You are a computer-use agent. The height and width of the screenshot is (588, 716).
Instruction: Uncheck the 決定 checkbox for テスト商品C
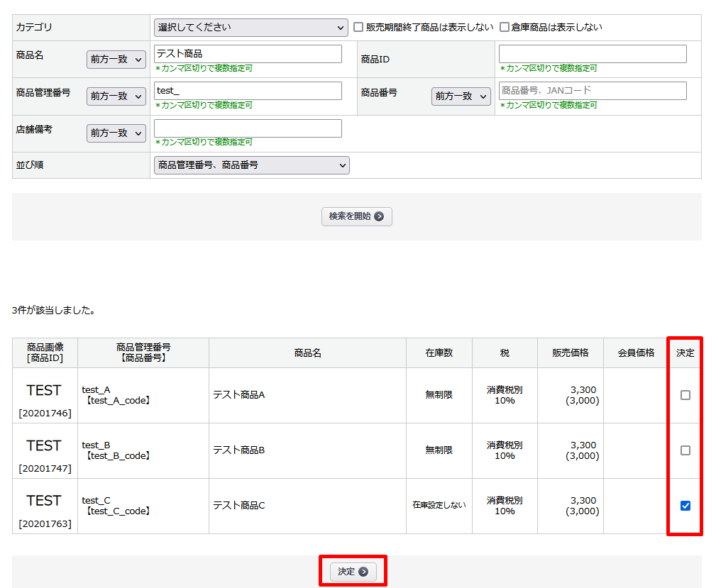point(685,506)
